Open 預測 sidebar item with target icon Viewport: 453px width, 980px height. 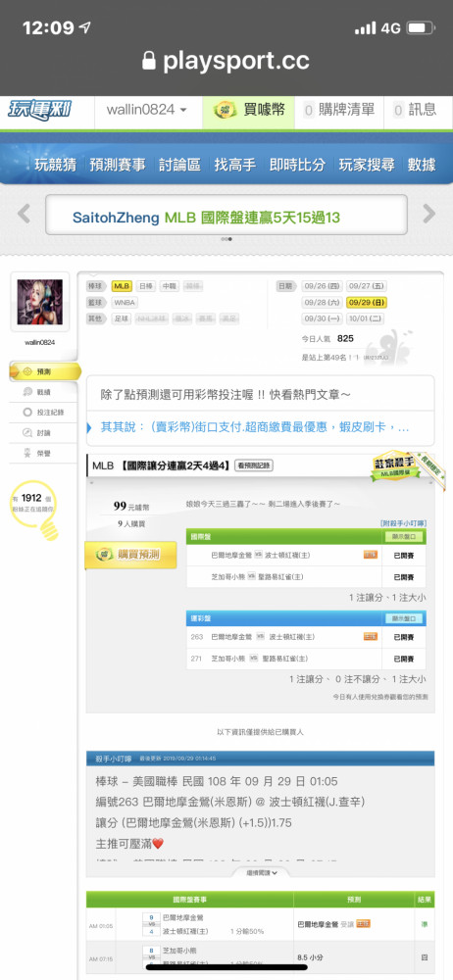[x=45, y=371]
